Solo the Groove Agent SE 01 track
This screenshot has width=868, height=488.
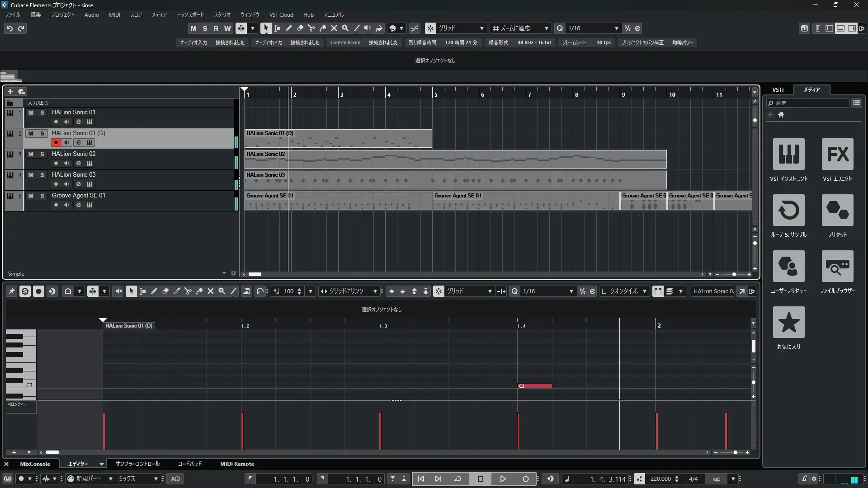(x=42, y=196)
